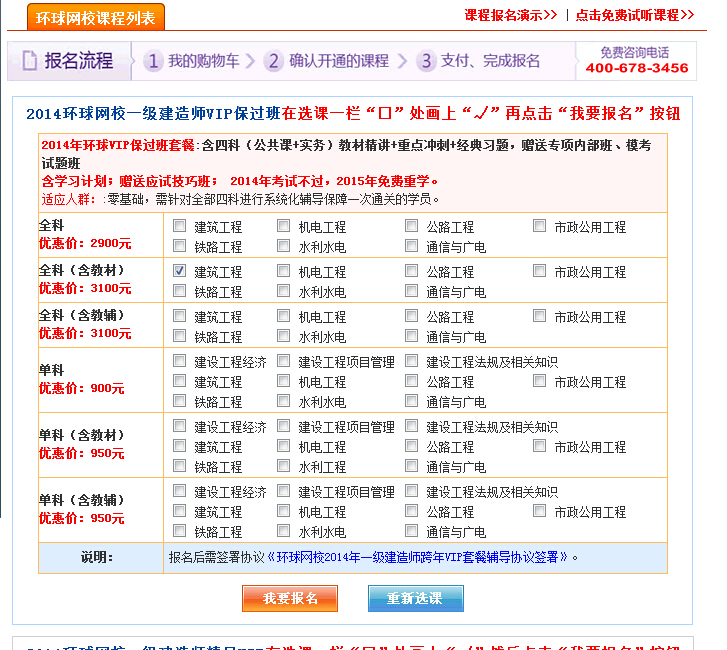
Task: Check 市政公用工程 in 全科（含教材） row
Action: point(539,271)
